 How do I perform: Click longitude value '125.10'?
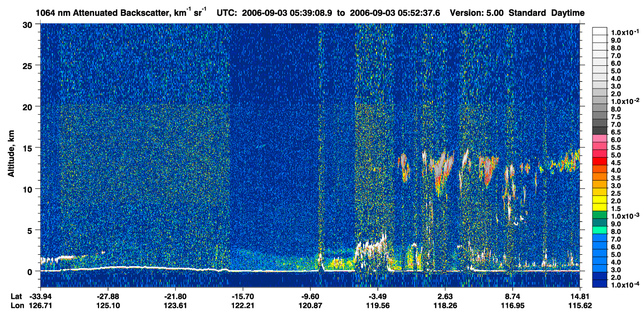point(108,305)
